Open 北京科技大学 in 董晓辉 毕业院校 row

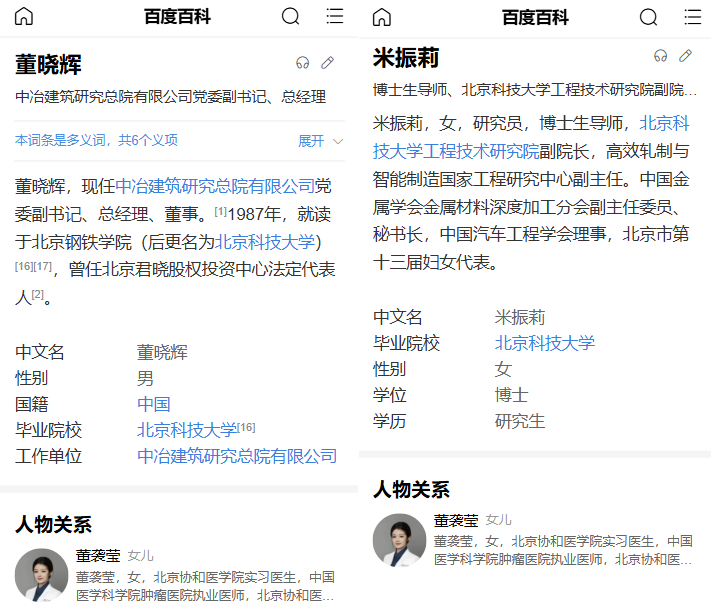[x=187, y=430]
